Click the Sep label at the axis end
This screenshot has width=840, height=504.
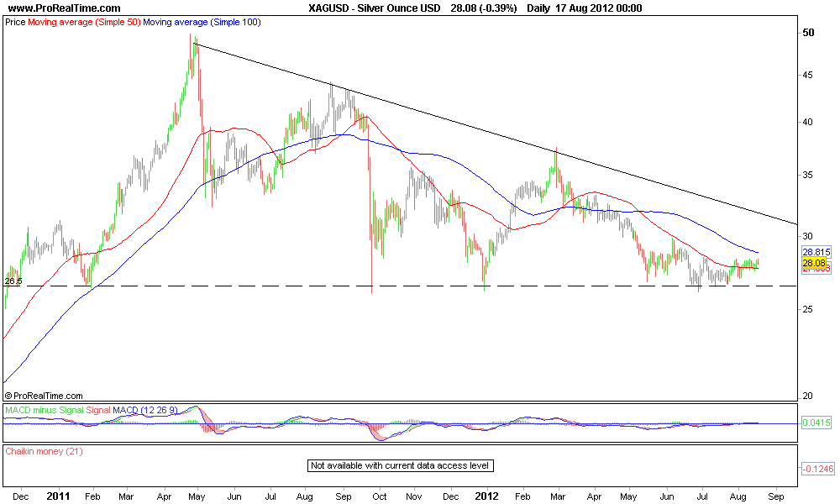(776, 497)
